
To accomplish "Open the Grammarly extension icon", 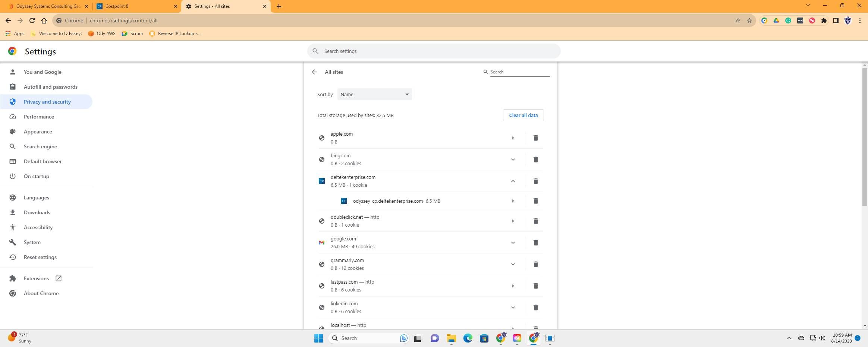I will (788, 20).
